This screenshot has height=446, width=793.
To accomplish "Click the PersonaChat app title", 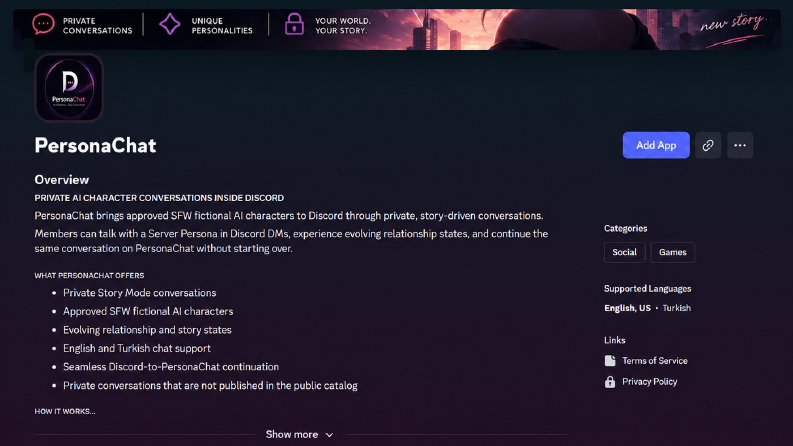I will 95,146.
